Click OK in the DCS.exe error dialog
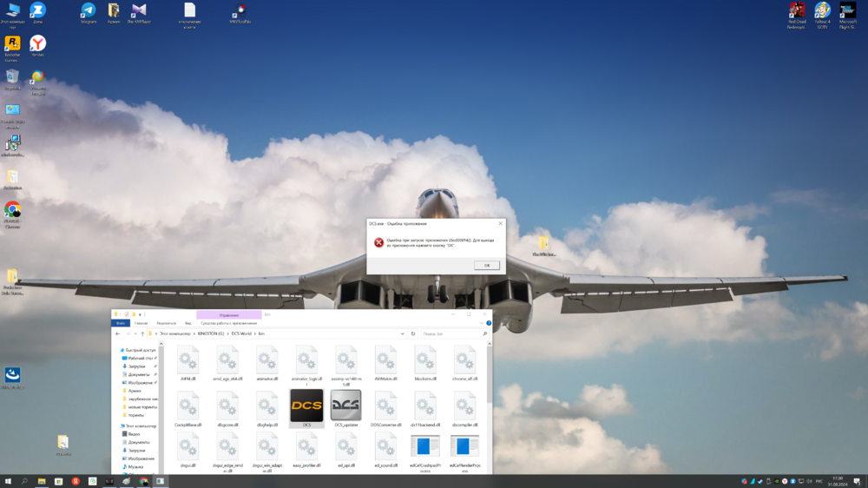 [487, 266]
